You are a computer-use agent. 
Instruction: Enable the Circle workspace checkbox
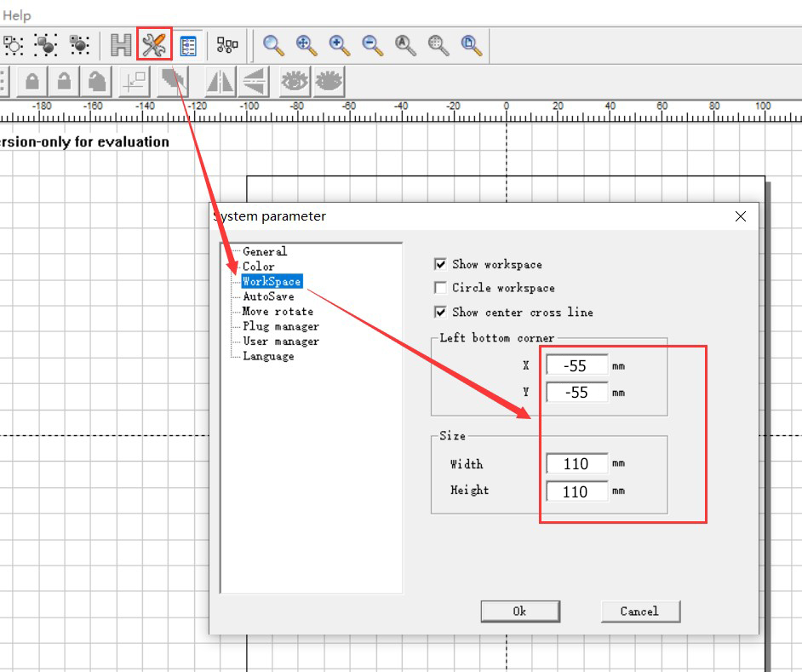tap(440, 288)
